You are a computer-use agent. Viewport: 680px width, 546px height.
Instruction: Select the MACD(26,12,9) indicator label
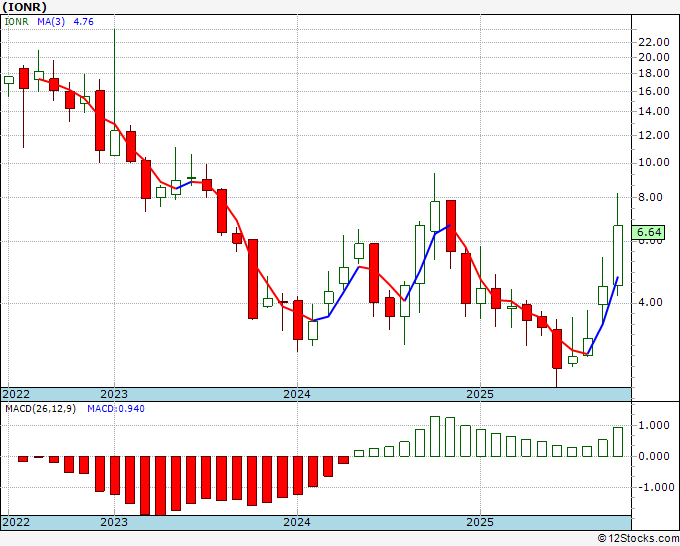[41, 409]
